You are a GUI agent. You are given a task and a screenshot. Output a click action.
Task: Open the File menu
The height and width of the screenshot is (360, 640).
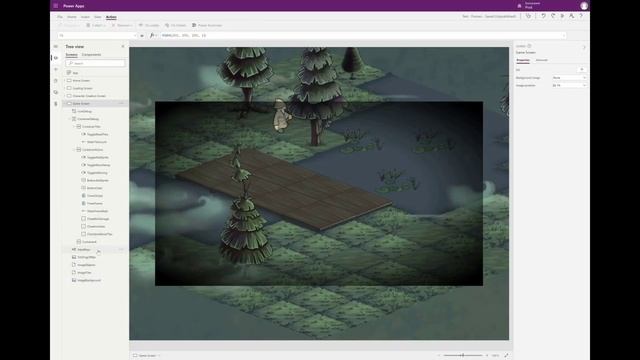(60, 17)
